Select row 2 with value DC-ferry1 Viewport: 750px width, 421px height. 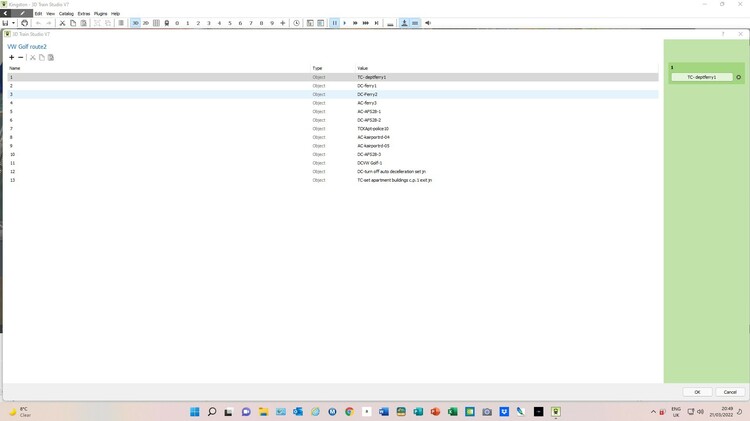[333, 86]
